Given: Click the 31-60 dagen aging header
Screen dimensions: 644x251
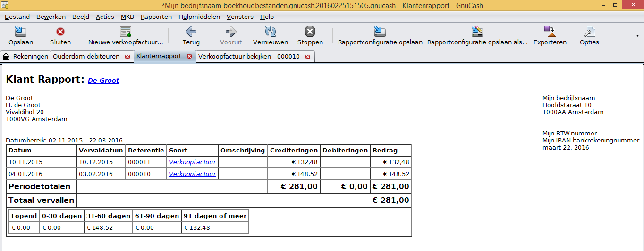Looking at the screenshot, I should 109,216.
